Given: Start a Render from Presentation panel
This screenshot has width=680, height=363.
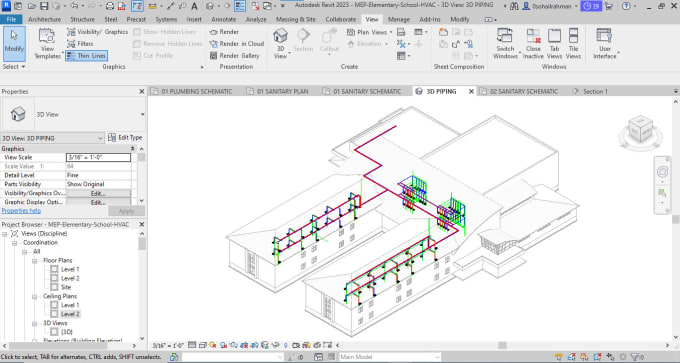Looking at the screenshot, I should coord(224,32).
